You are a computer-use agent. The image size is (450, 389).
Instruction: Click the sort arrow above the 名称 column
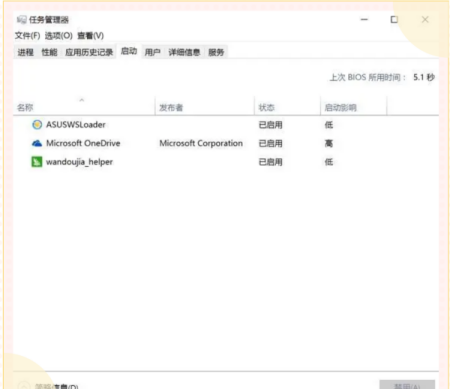coord(82,100)
